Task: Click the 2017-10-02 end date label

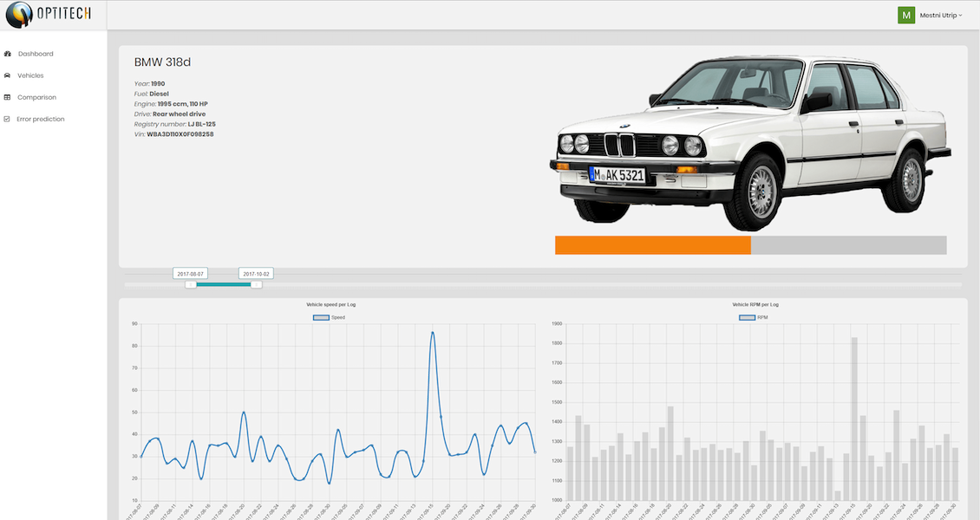Action: pos(256,274)
